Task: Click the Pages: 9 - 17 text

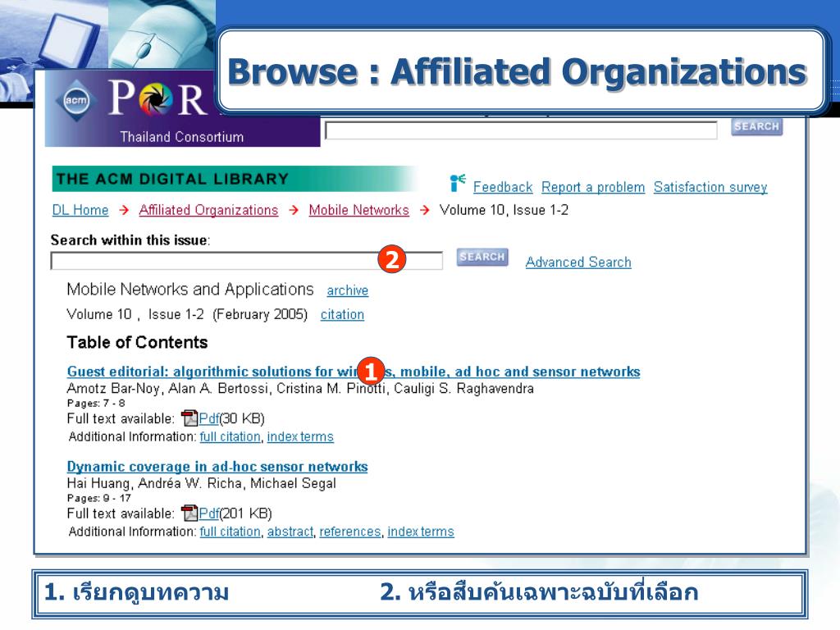Action: coord(99,498)
